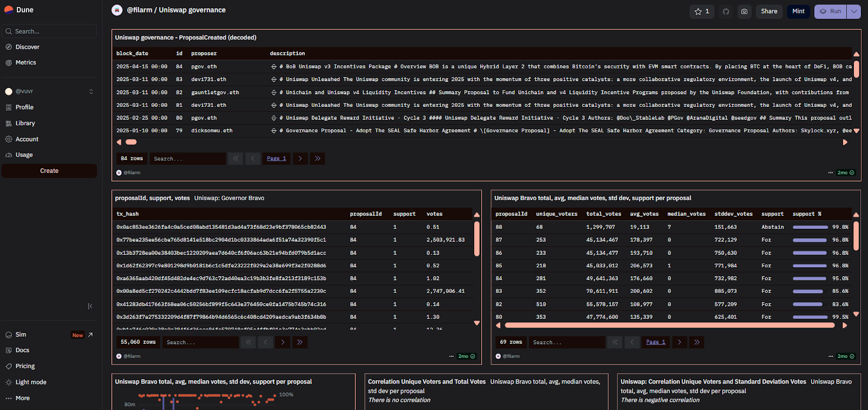Open Account settings in the sidebar
868x410 pixels.
[27, 139]
